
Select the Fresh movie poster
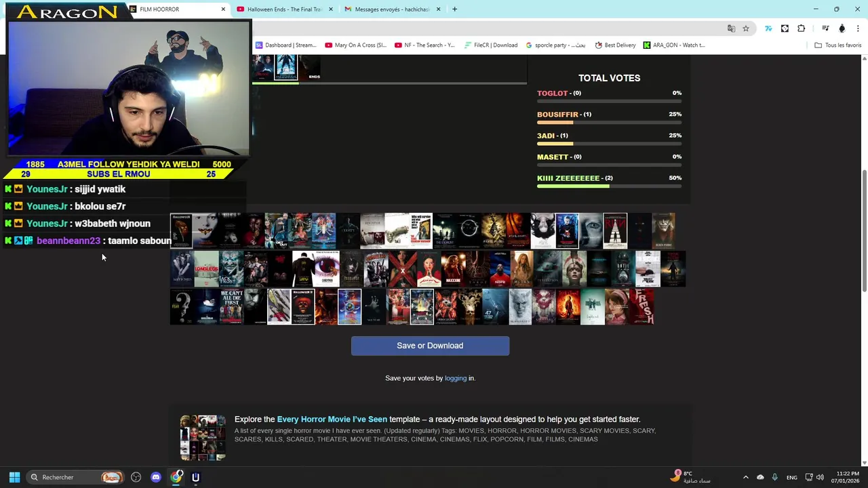tap(641, 307)
